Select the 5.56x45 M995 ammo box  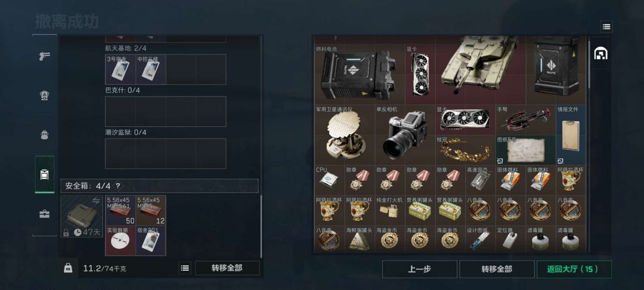[151, 210]
